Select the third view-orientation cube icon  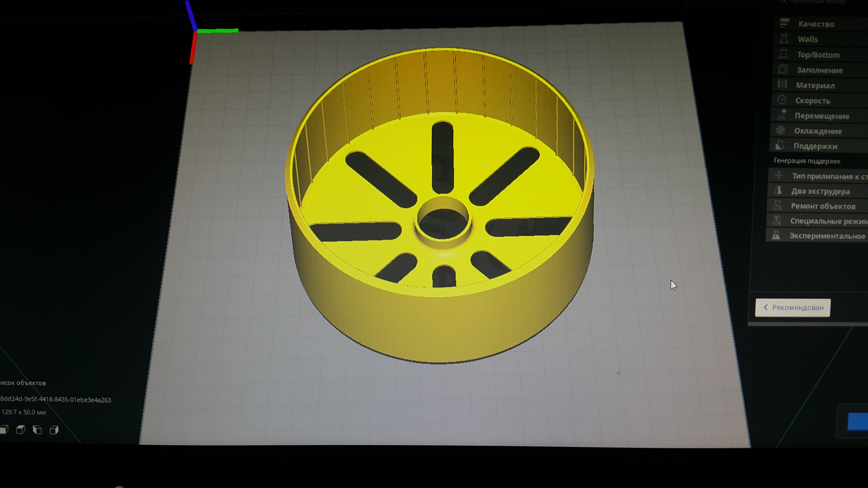pos(37,429)
